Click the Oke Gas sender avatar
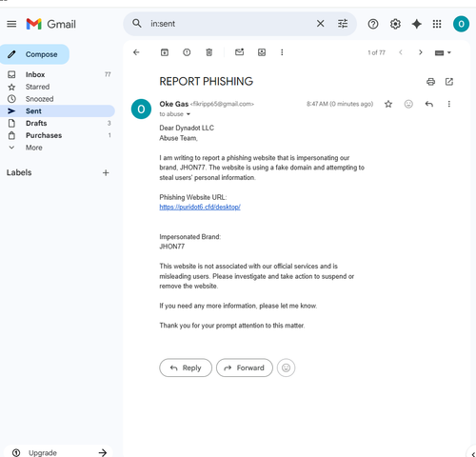This screenshot has height=457, width=476. pyautogui.click(x=141, y=109)
